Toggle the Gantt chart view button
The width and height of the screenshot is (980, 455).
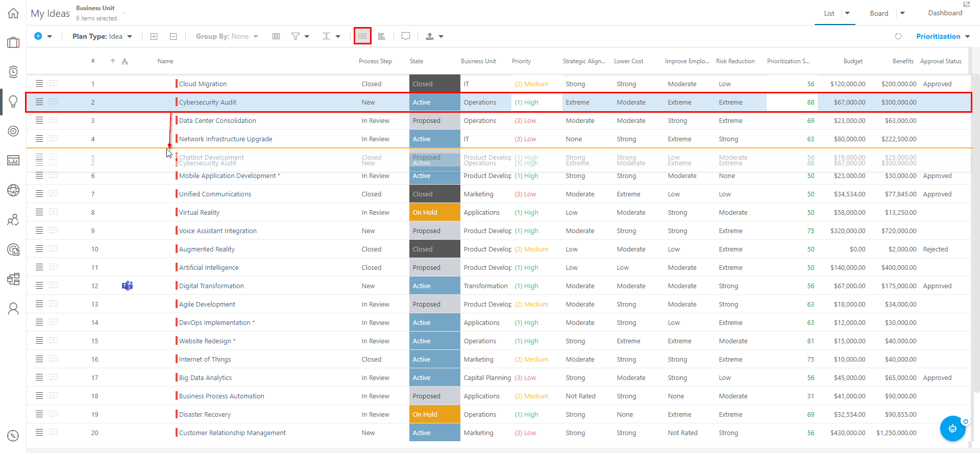(381, 36)
